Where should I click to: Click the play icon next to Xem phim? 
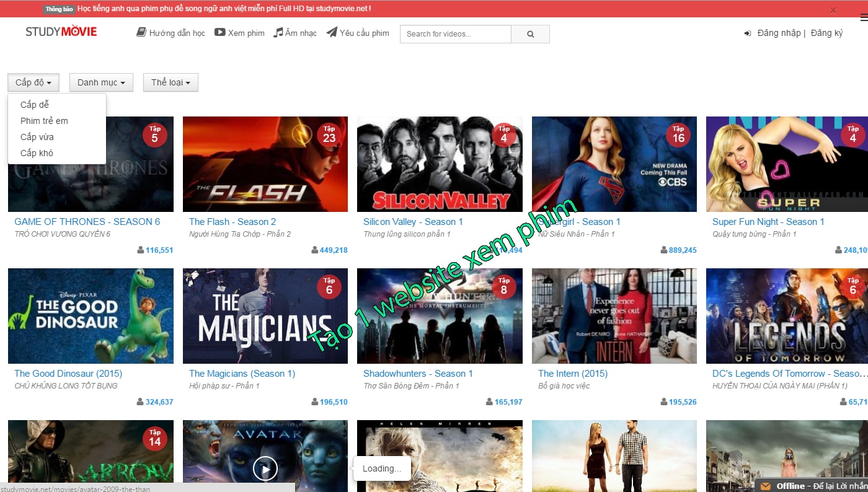[x=218, y=33]
